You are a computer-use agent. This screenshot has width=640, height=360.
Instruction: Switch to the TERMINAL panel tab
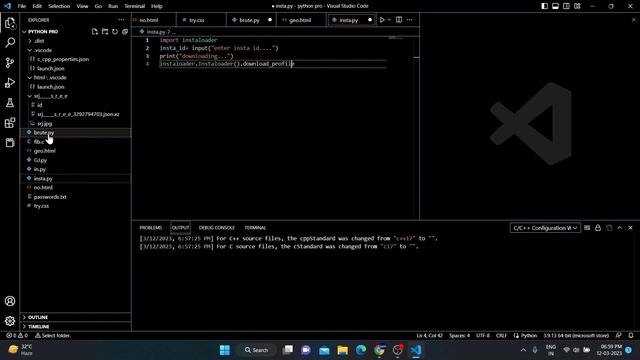[x=255, y=228]
